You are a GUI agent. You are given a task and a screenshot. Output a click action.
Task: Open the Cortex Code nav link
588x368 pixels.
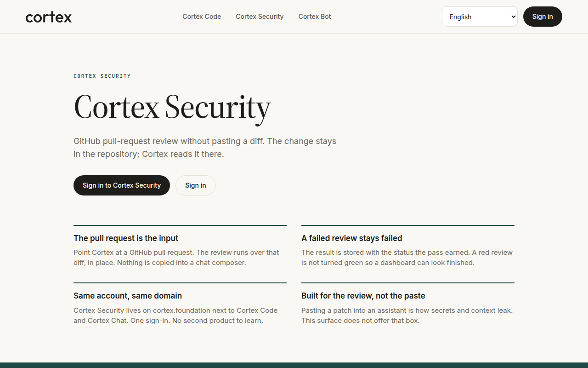[202, 17]
